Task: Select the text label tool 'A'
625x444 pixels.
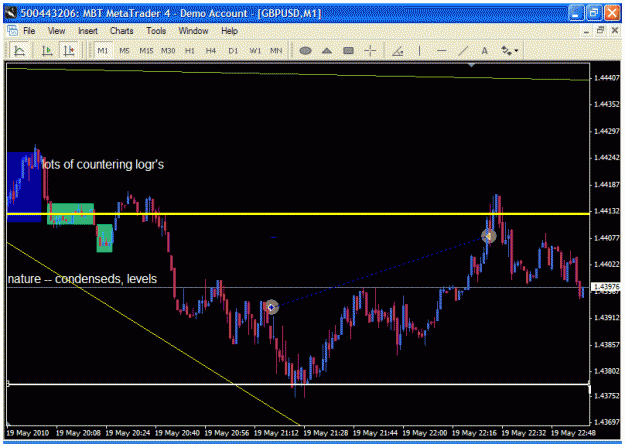Action: 484,51
